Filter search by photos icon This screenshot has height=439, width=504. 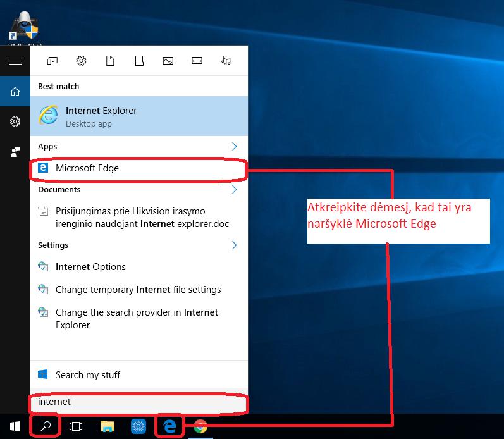tap(168, 61)
